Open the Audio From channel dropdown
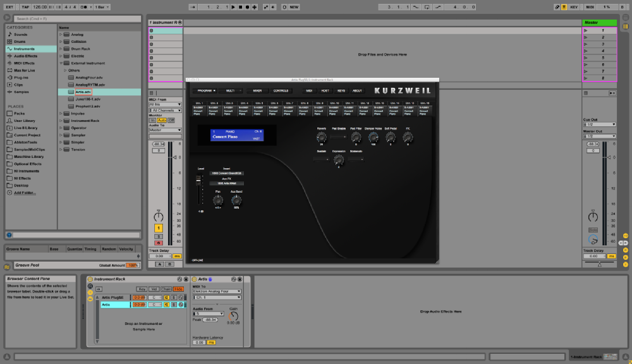 tap(209, 313)
